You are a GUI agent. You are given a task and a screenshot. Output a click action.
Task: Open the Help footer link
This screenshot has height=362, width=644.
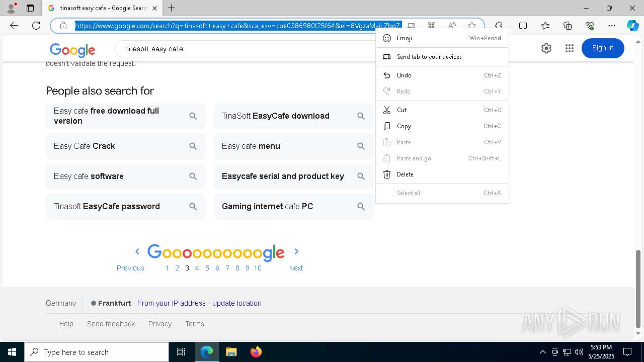point(66,324)
